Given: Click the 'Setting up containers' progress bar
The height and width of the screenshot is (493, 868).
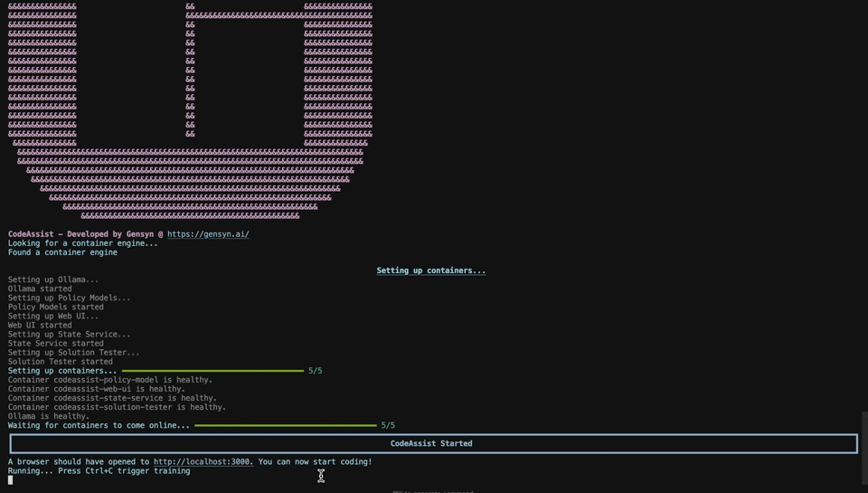Looking at the screenshot, I should tap(212, 371).
